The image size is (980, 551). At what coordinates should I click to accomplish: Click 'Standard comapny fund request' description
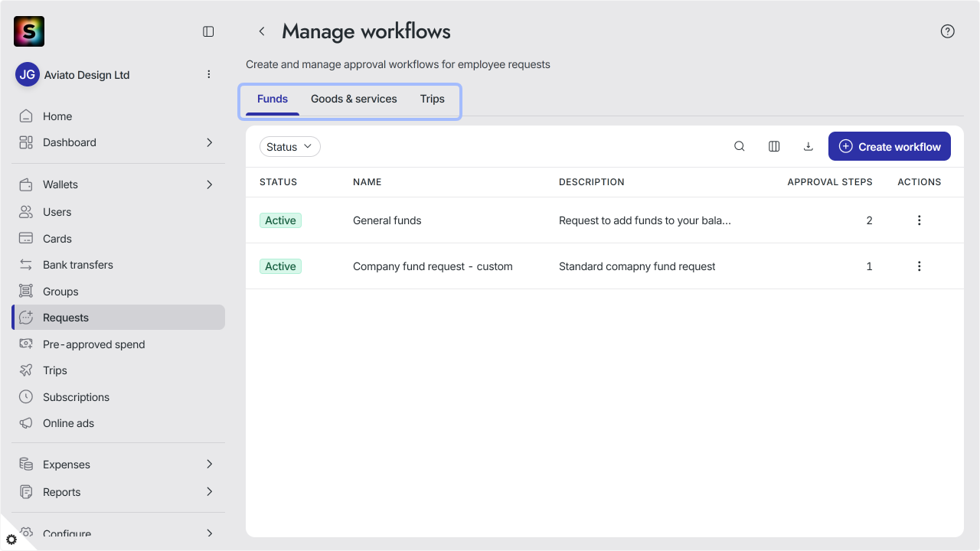click(x=637, y=266)
